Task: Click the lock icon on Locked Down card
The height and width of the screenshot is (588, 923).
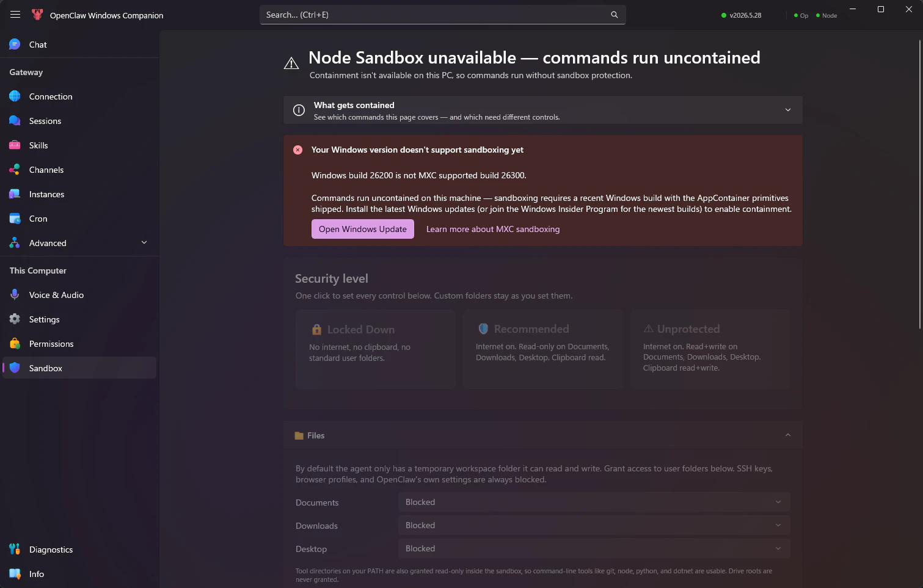Action: (316, 329)
